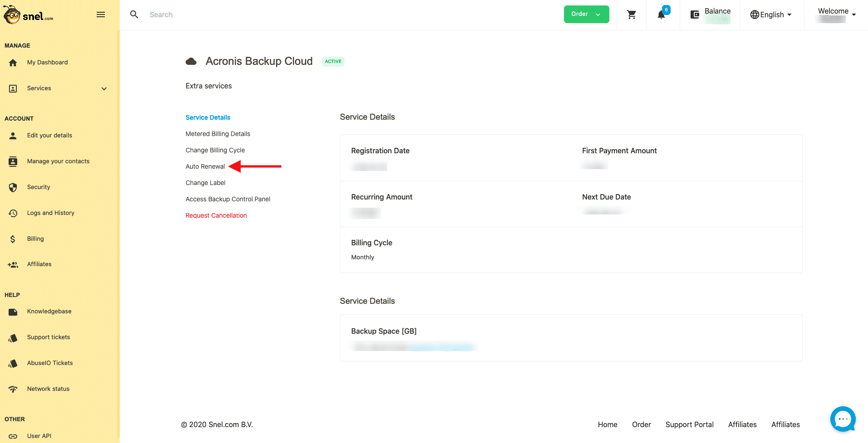Open User API page
This screenshot has height=443, width=868.
[x=39, y=436]
